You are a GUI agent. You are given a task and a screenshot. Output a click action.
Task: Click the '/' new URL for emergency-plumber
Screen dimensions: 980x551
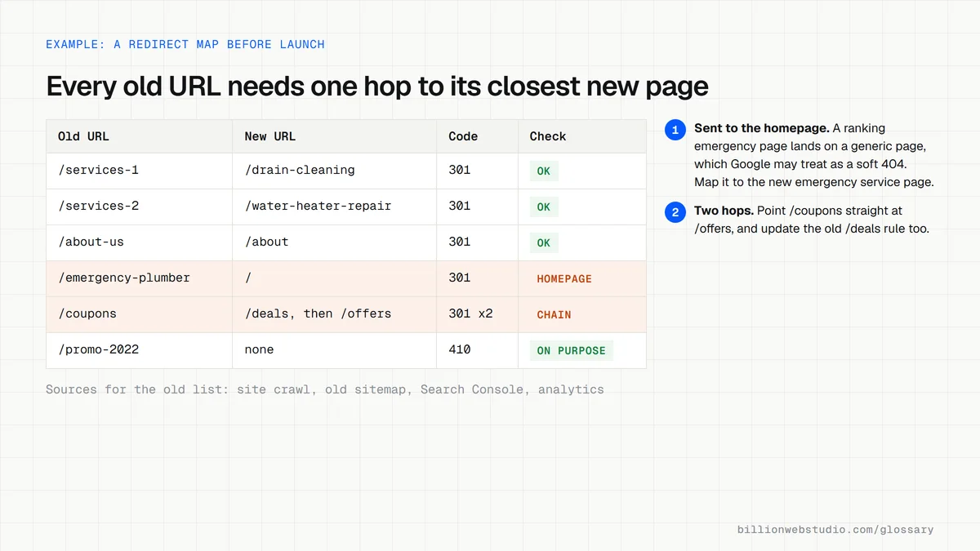tap(334, 278)
